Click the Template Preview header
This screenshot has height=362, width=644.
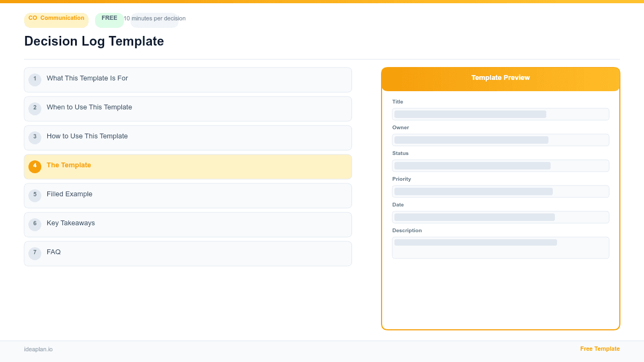[501, 78]
